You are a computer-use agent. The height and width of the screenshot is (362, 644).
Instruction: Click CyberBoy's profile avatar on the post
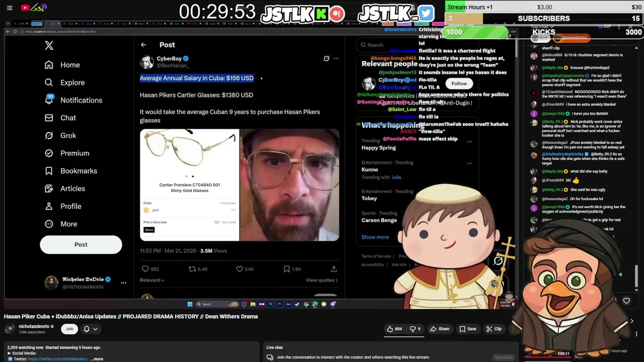(x=147, y=62)
